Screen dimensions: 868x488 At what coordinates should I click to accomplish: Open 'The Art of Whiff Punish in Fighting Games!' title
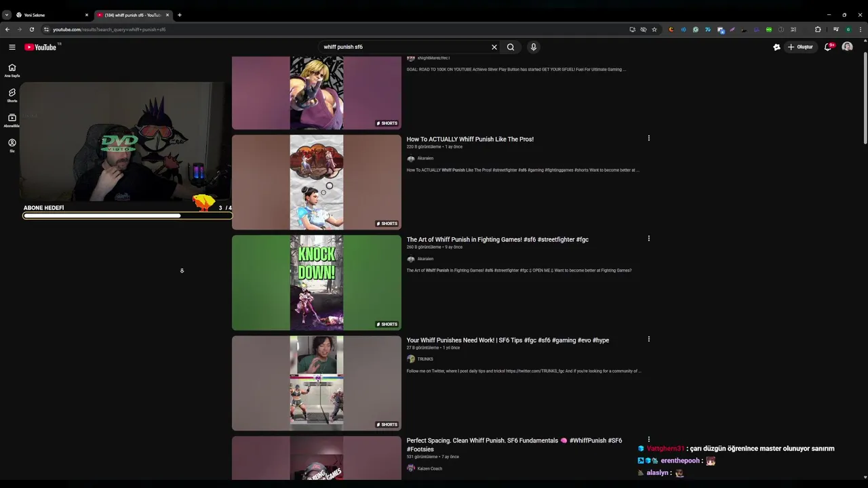[497, 239]
